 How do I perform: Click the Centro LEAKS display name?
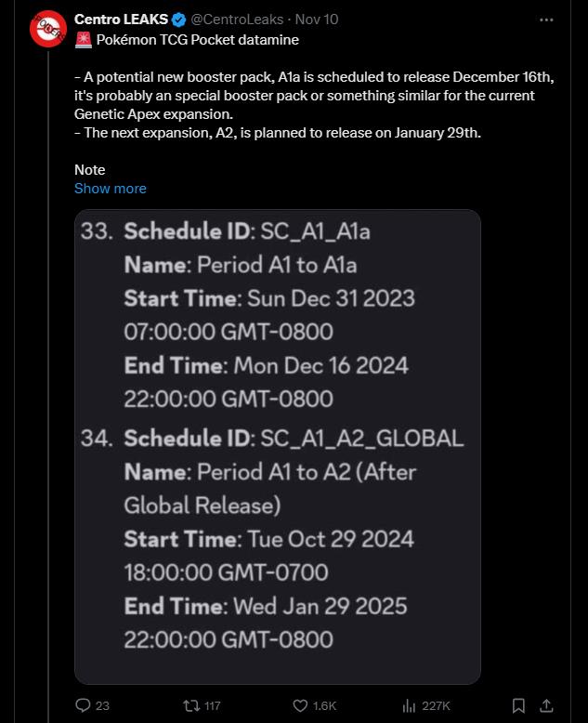pos(121,20)
